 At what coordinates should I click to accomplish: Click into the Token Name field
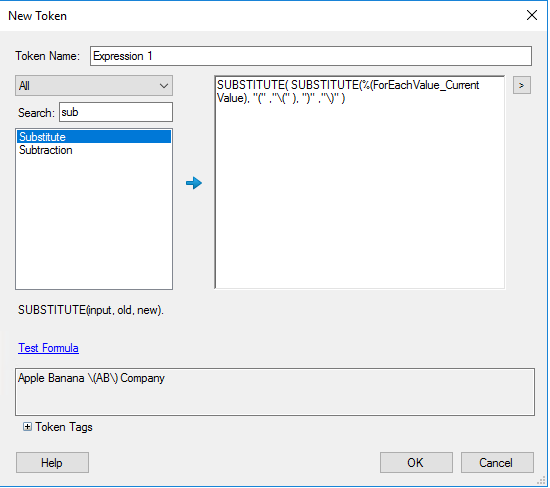pos(311,56)
